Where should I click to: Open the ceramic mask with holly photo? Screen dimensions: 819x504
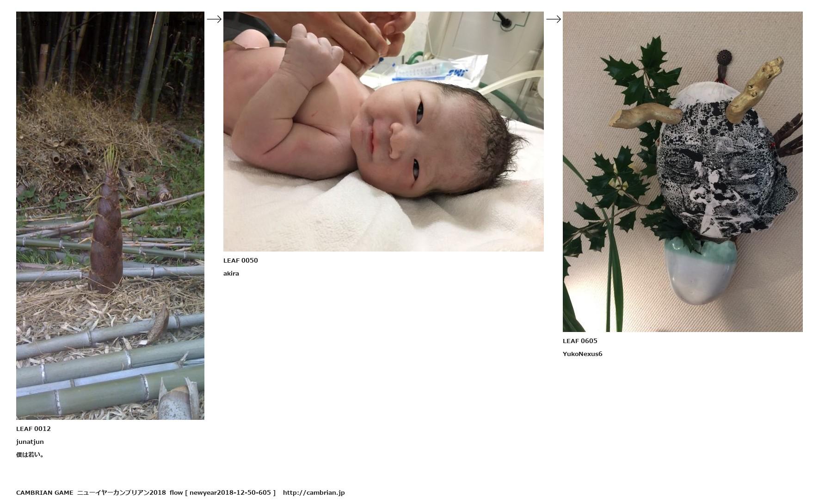point(683,172)
